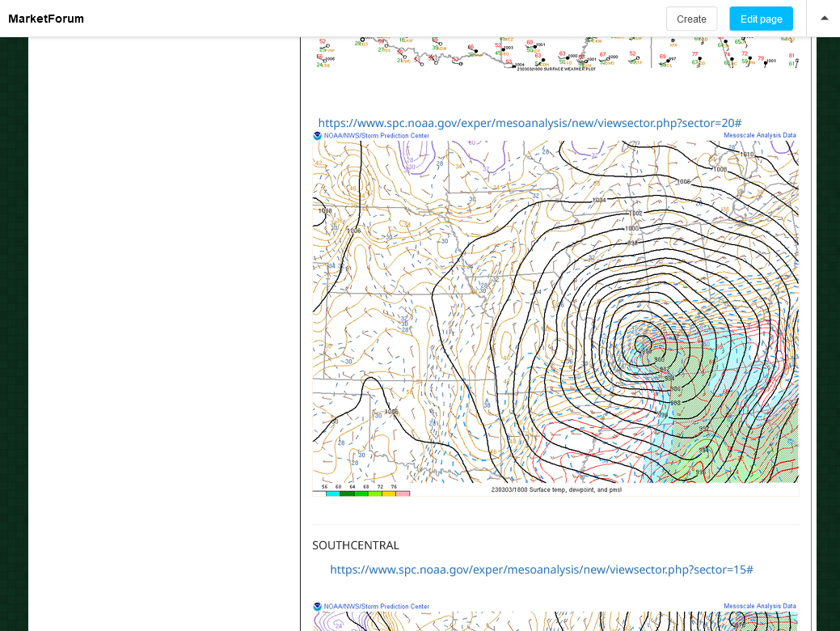Click the Edit page button
Image resolution: width=840 pixels, height=631 pixels.
coord(762,19)
